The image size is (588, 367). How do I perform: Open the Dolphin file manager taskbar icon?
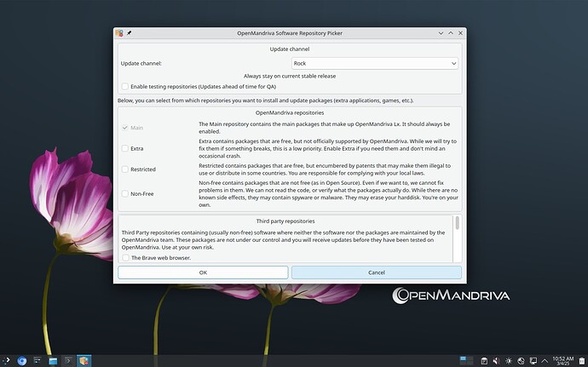[53, 361]
